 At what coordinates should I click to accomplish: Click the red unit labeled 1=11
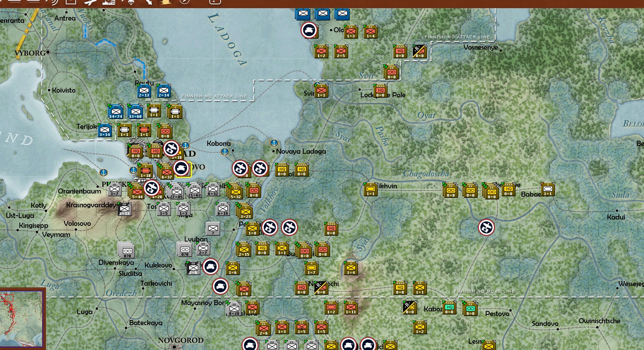pyautogui.click(x=351, y=308)
